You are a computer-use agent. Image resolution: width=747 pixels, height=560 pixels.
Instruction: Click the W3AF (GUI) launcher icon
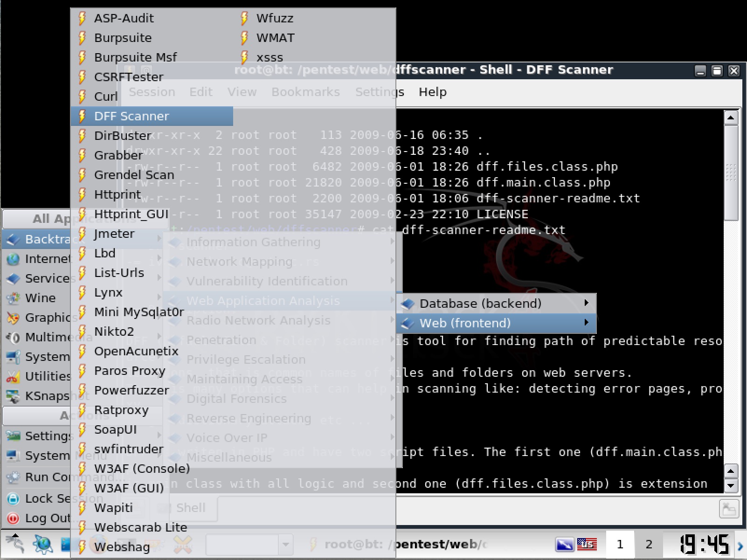(83, 488)
